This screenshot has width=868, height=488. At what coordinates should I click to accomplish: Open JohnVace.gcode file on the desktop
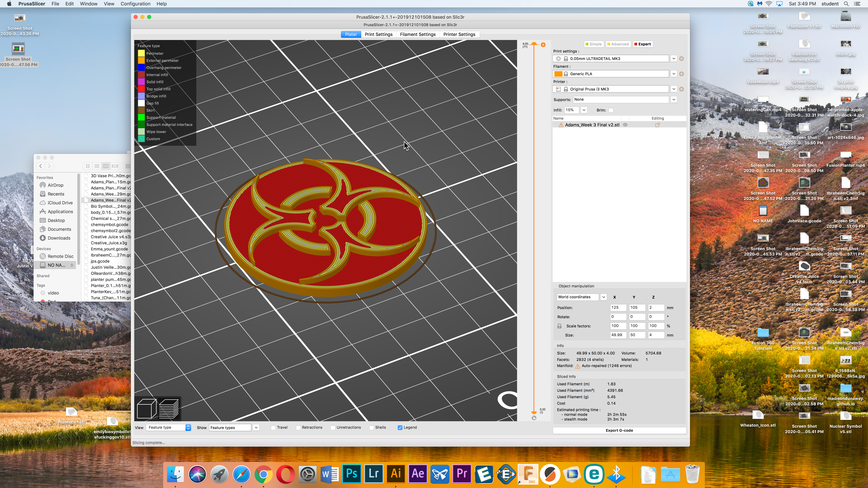click(x=804, y=214)
